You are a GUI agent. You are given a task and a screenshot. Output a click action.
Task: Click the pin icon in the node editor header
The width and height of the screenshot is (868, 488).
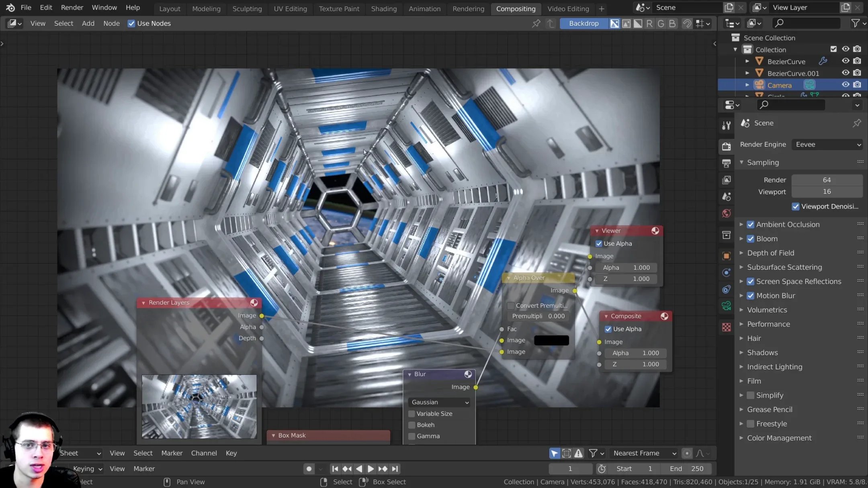(x=536, y=23)
